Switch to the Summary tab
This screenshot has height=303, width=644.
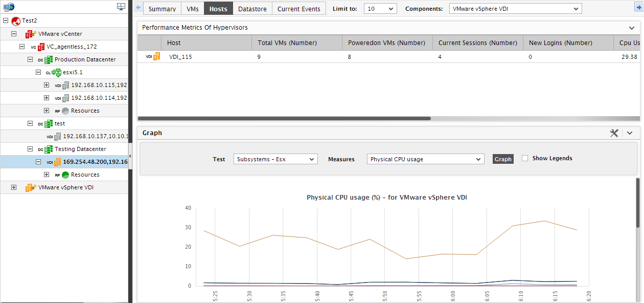pyautogui.click(x=162, y=9)
